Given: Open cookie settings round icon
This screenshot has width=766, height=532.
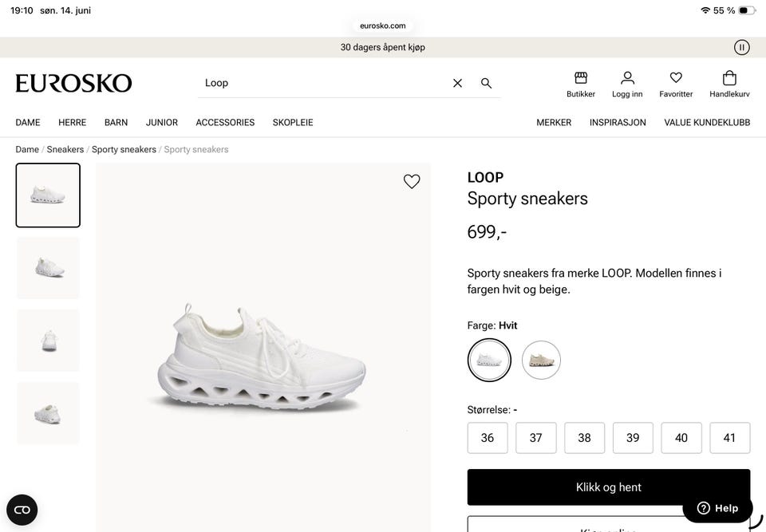Looking at the screenshot, I should 22,510.
